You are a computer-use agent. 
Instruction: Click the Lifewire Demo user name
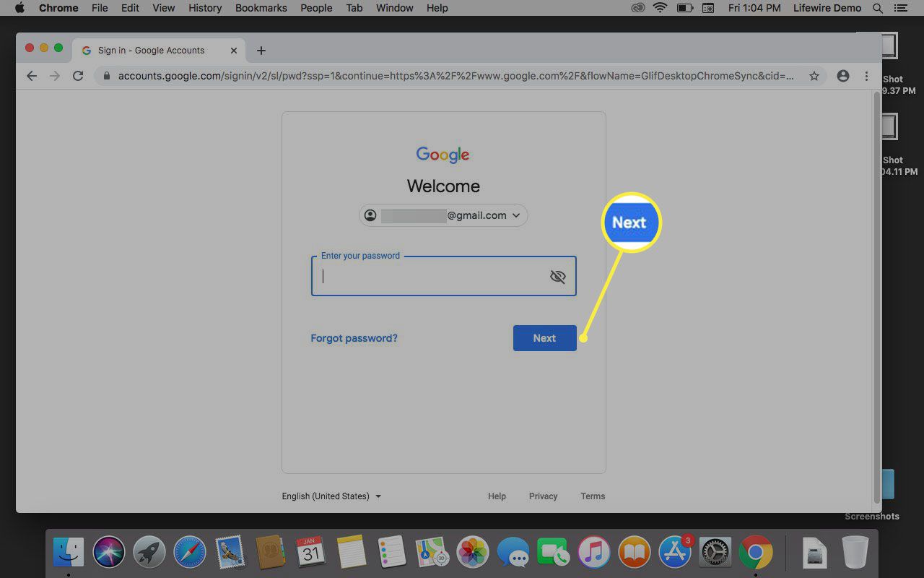click(828, 8)
